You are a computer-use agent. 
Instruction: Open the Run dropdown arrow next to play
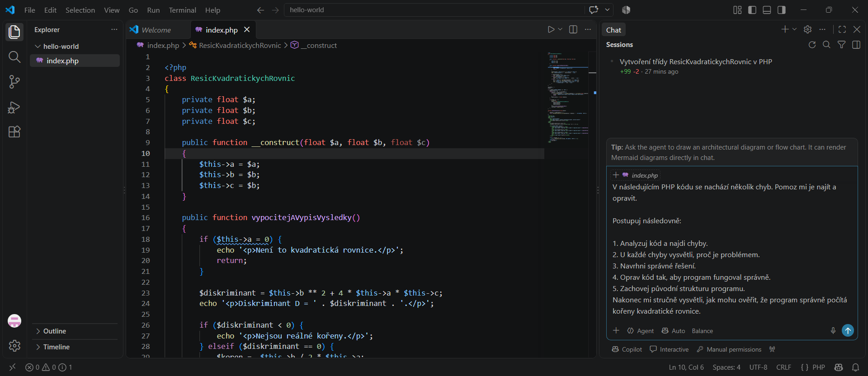(x=561, y=29)
